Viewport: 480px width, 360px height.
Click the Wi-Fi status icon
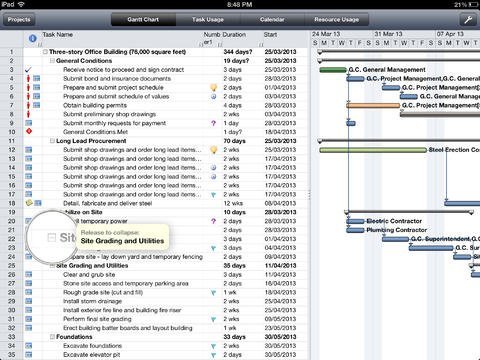[21, 4]
